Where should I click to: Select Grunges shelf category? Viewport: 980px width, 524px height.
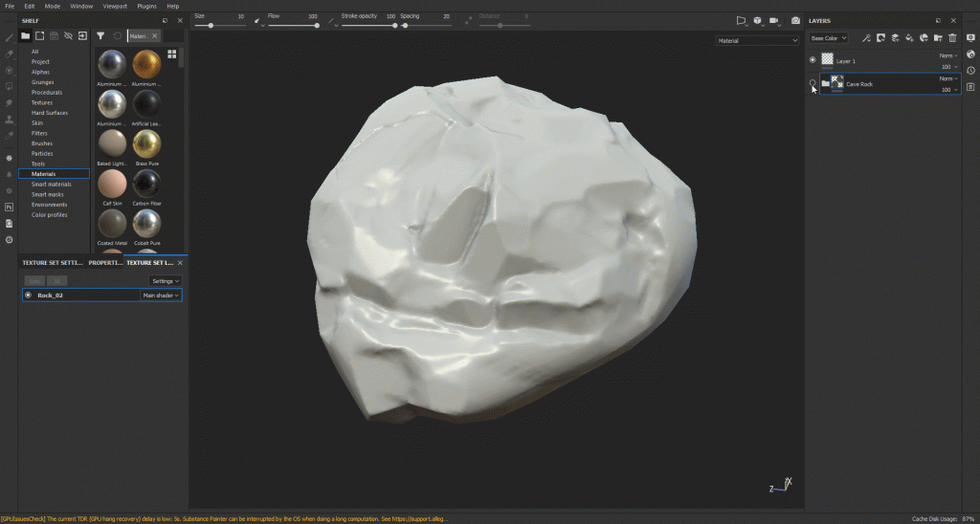(x=42, y=82)
